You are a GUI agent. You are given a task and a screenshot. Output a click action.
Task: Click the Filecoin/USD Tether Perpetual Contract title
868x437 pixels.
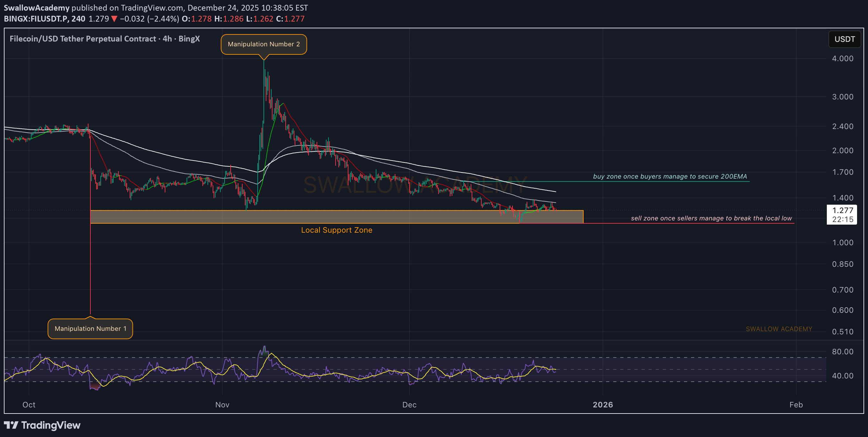(83, 39)
